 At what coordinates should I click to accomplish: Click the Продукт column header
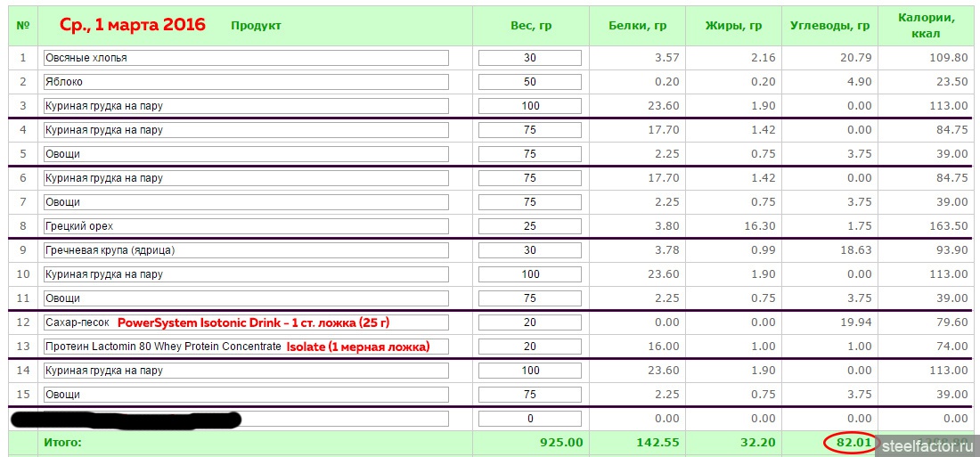pyautogui.click(x=256, y=26)
